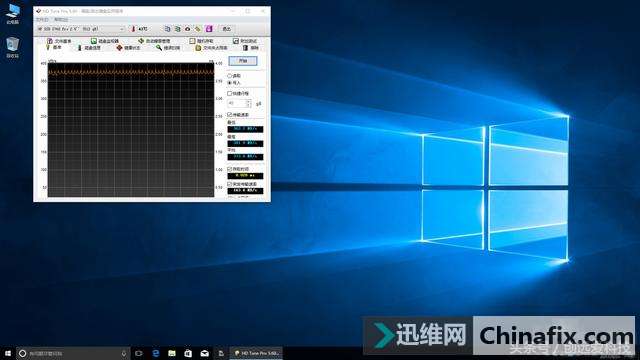The image size is (640, 360).
Task: Click the thermometer temperature indicator icon
Action: (133, 29)
